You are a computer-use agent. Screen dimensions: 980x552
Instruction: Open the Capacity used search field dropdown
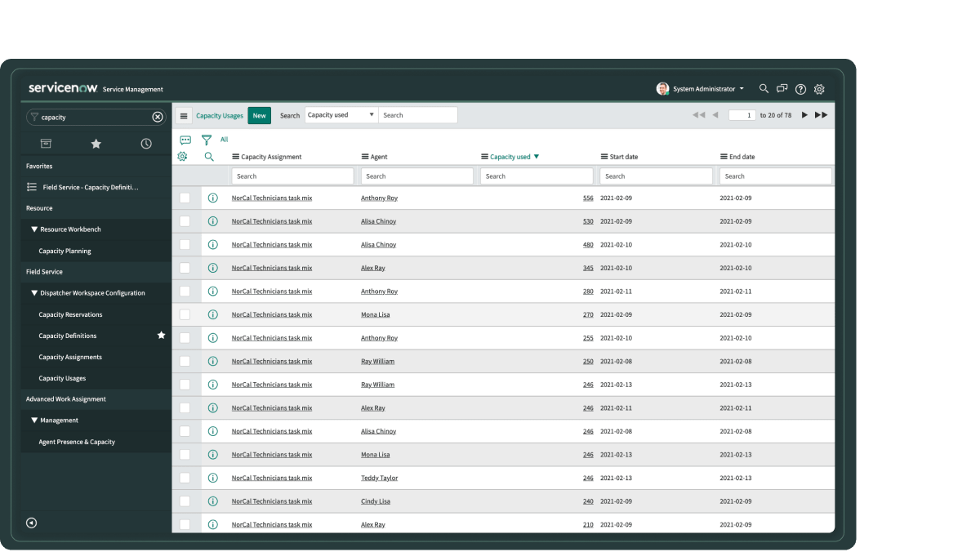pos(341,114)
